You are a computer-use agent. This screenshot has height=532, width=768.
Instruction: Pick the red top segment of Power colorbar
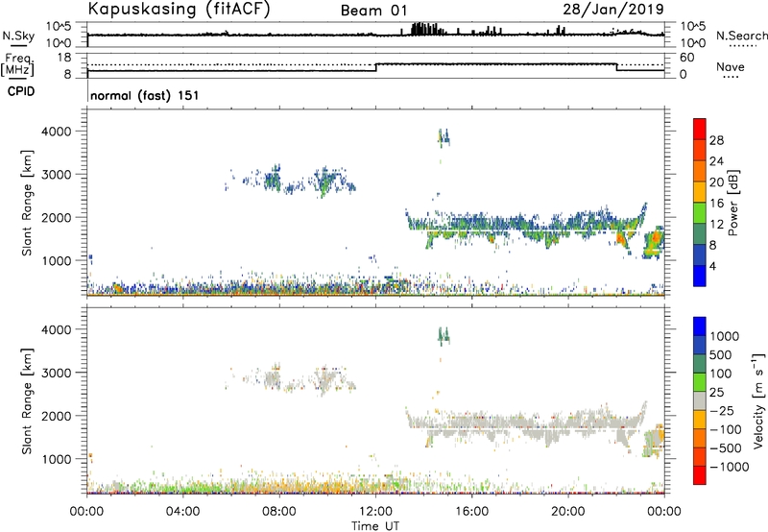pyautogui.click(x=700, y=129)
